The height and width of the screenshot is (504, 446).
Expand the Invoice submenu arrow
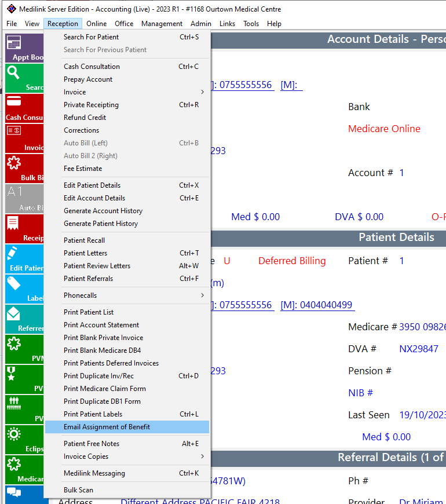tap(202, 92)
